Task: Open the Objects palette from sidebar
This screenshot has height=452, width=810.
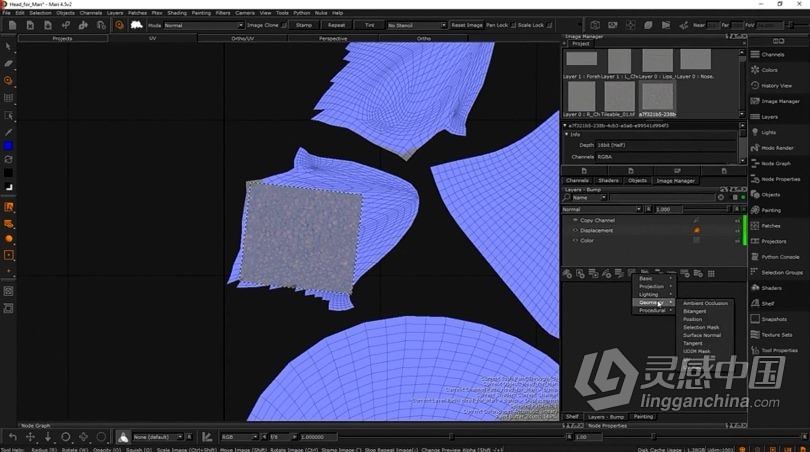Action: [x=766, y=195]
